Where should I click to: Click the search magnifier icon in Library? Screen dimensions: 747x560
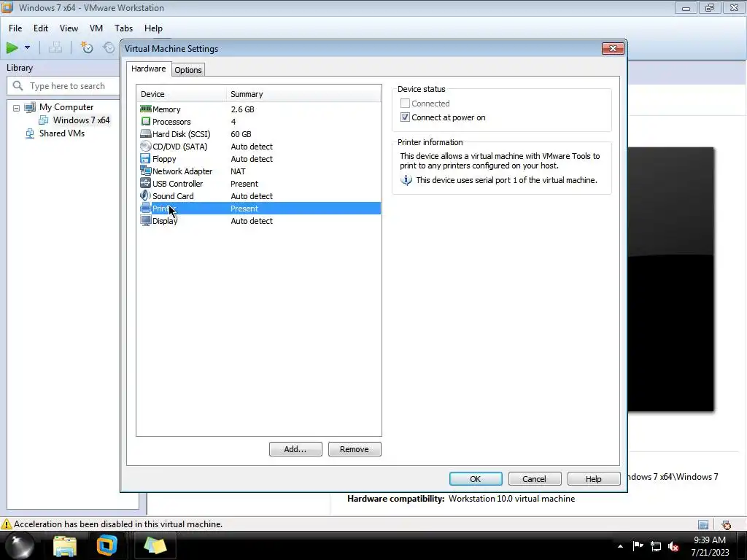coord(18,86)
